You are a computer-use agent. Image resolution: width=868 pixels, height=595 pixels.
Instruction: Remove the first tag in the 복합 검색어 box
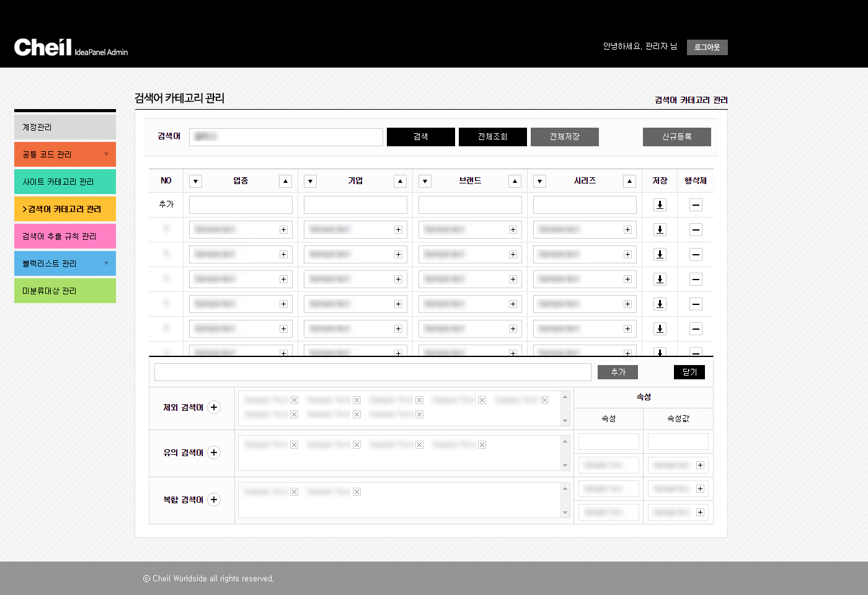[x=294, y=492]
